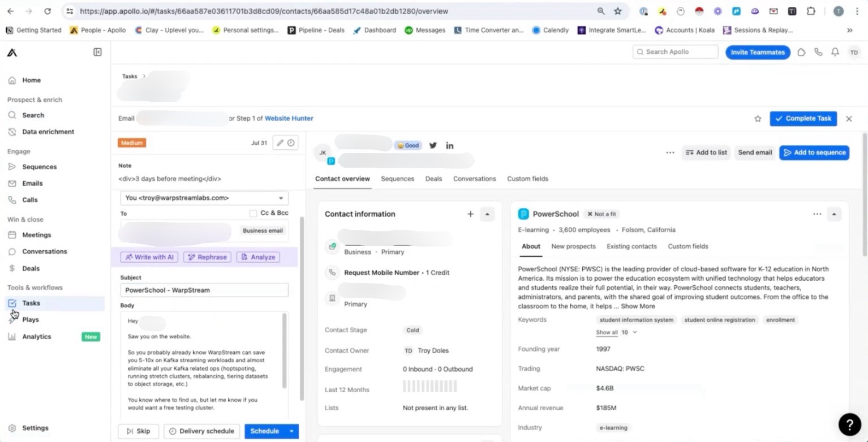
Task: Add contact information with plus icon
Action: [x=470, y=214]
